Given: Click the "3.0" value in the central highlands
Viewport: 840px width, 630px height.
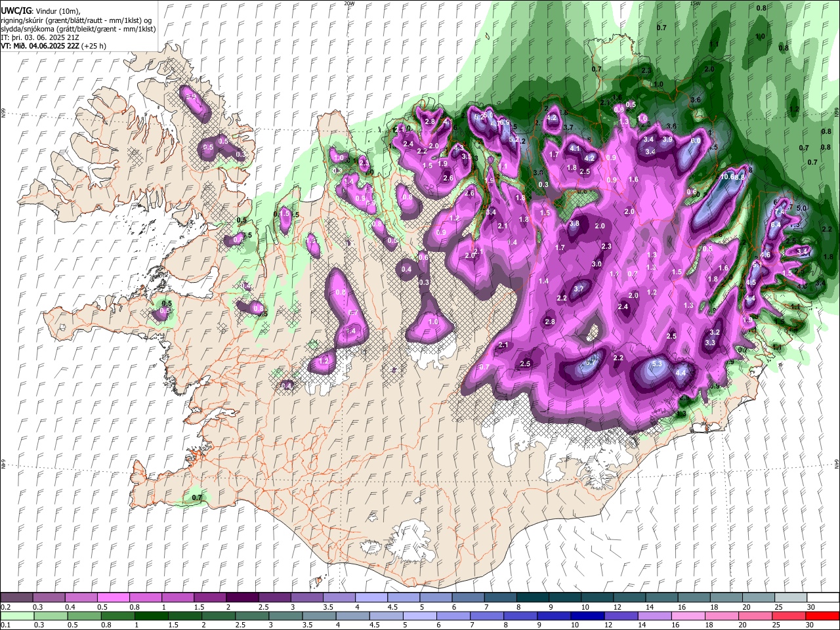Looking at the screenshot, I should pos(597,264).
